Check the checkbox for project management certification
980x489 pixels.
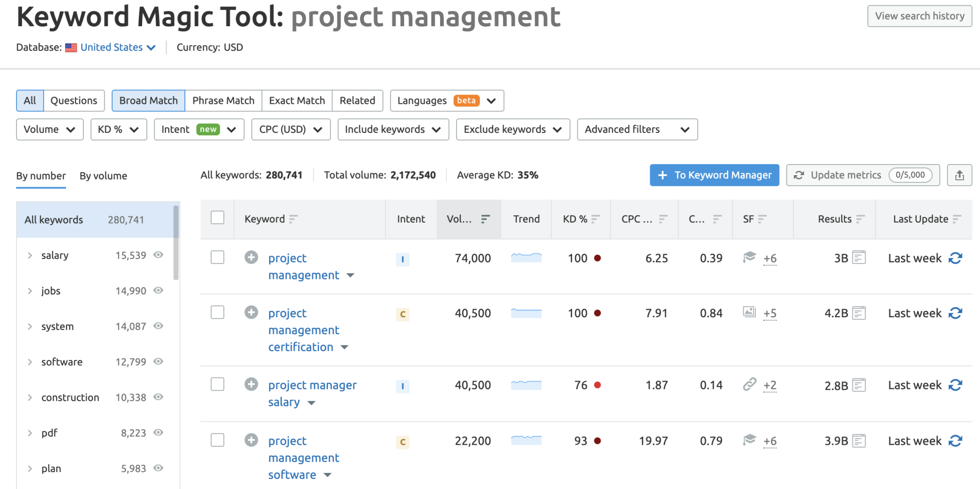(x=217, y=312)
